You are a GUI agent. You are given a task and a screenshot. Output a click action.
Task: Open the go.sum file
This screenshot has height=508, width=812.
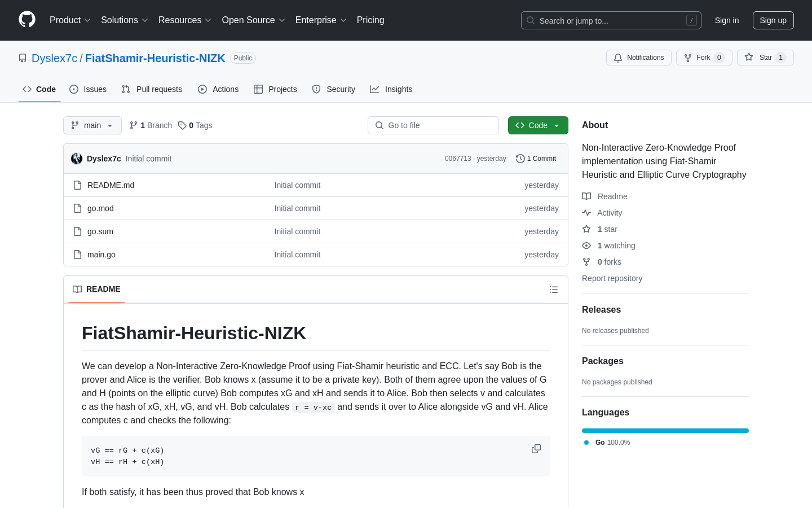click(x=100, y=231)
